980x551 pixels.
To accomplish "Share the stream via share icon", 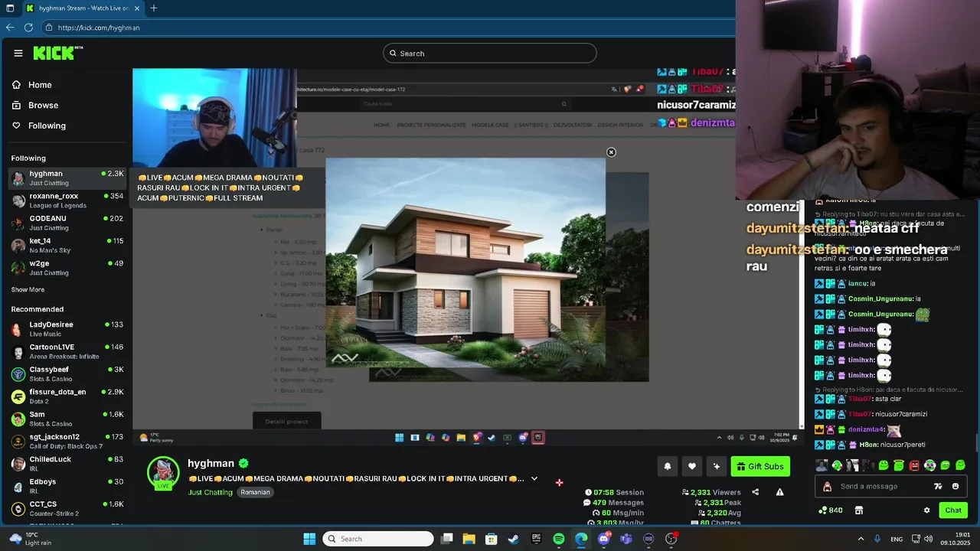I will (x=755, y=492).
